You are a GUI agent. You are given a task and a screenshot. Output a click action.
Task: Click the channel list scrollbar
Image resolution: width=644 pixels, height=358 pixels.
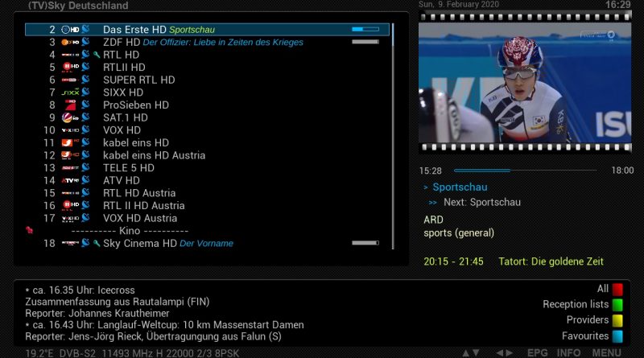tap(393, 136)
